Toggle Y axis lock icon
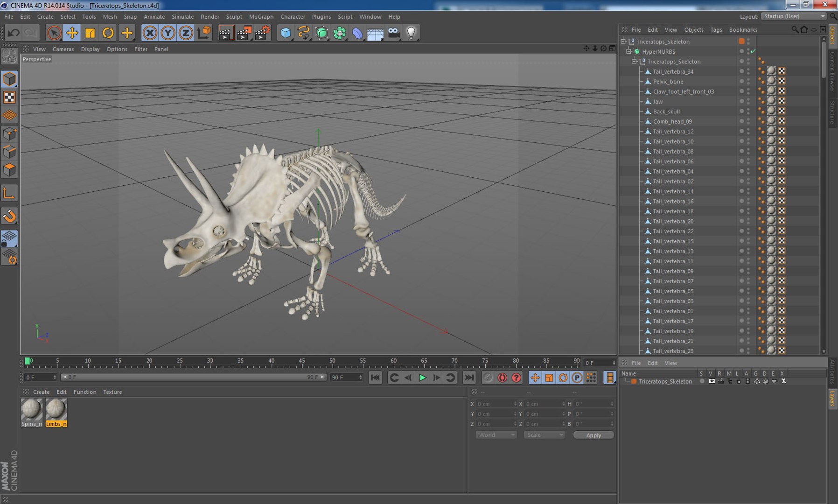This screenshot has height=504, width=838. (168, 33)
